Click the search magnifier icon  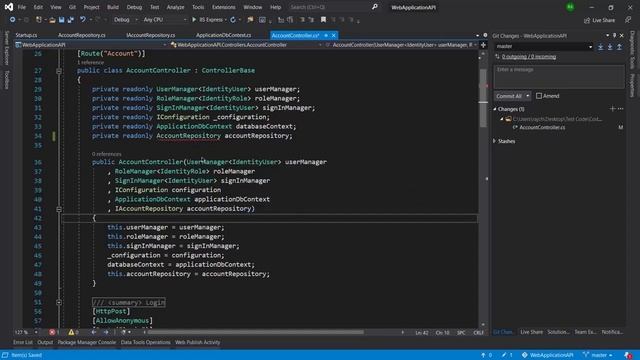pos(375,7)
